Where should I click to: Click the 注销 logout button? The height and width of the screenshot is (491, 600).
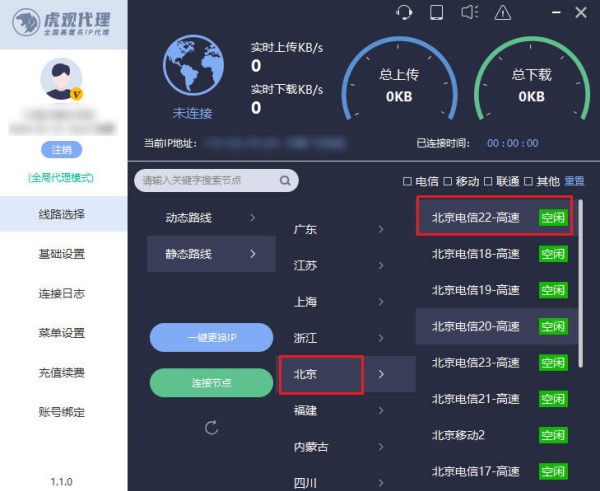pos(62,149)
